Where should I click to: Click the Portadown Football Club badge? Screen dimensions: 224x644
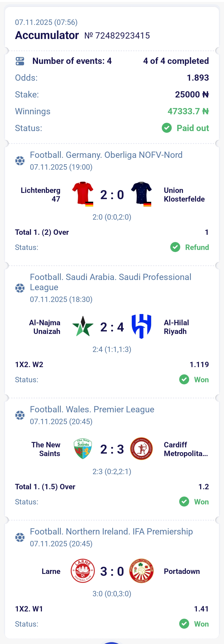(141, 571)
